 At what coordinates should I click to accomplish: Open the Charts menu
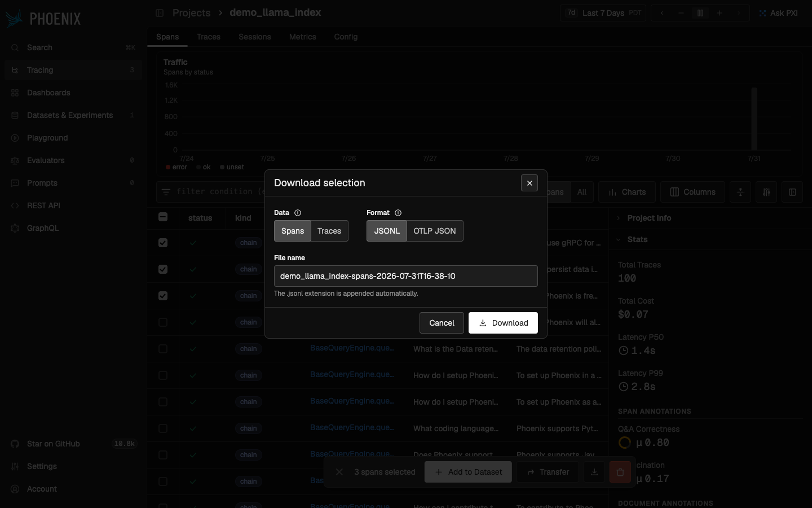pyautogui.click(x=627, y=192)
